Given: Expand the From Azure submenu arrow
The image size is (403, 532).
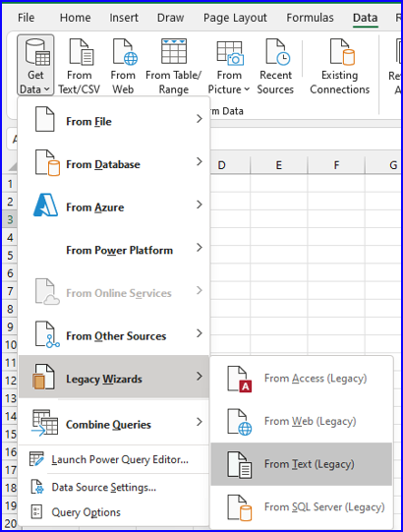Looking at the screenshot, I should [x=200, y=205].
